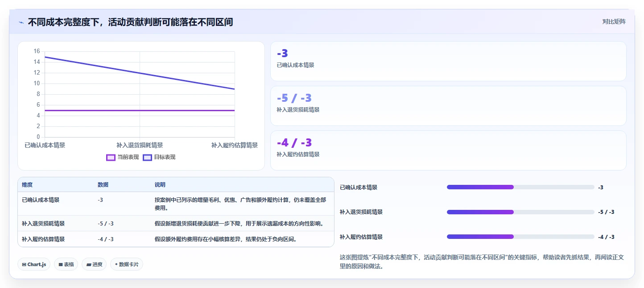The width and height of the screenshot is (644, 288).
Task: Select the 已确认成本情景 cell in the table
Action: [x=41, y=200]
